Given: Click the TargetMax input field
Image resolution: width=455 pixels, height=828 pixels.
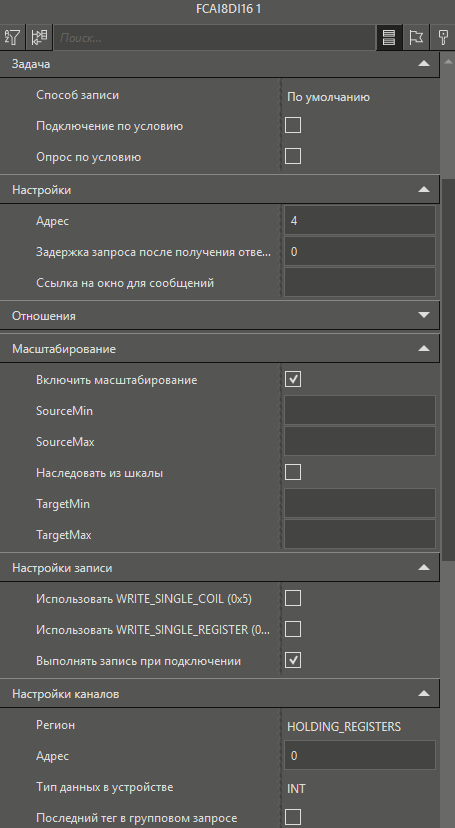Looking at the screenshot, I should click(360, 534).
